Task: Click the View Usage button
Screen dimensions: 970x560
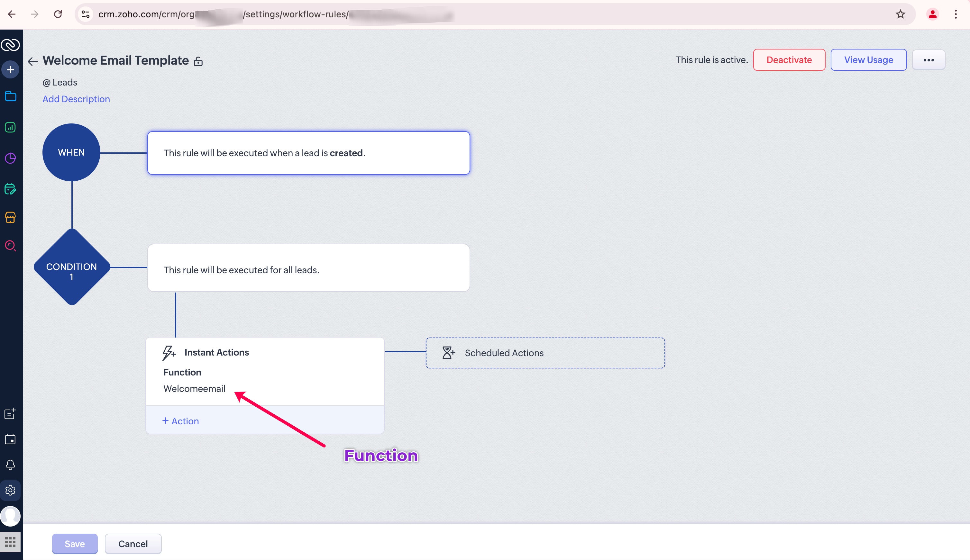Action: (868, 60)
